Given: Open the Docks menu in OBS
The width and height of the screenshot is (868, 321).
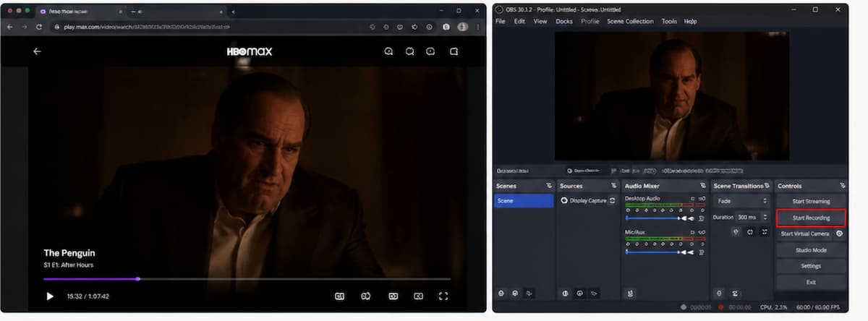Looking at the screenshot, I should 564,22.
